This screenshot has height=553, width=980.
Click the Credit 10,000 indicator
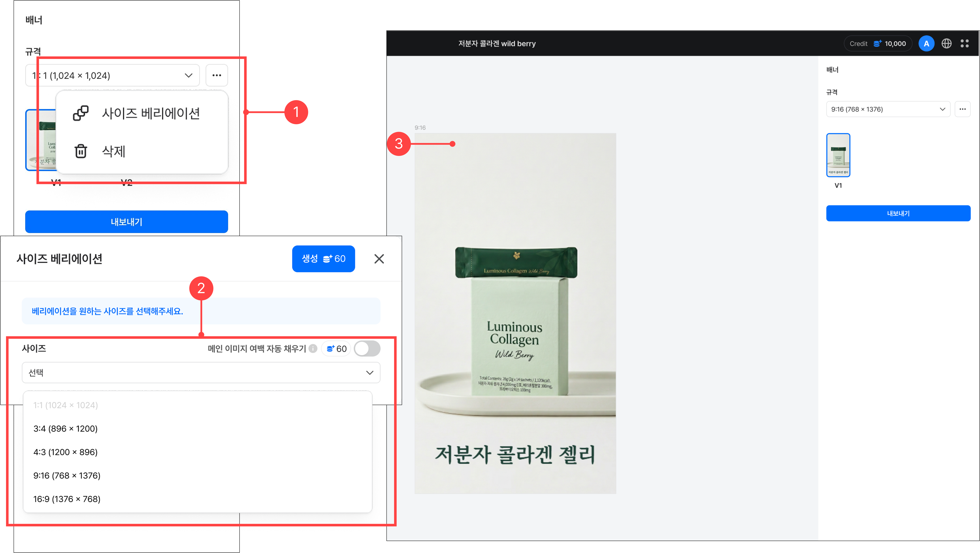[x=878, y=44]
